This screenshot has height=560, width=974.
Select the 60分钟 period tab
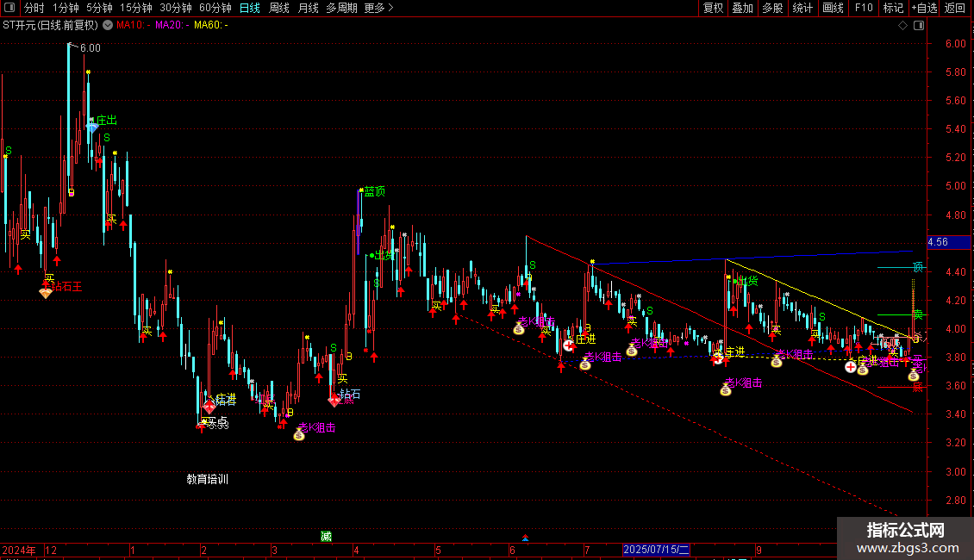click(x=215, y=8)
